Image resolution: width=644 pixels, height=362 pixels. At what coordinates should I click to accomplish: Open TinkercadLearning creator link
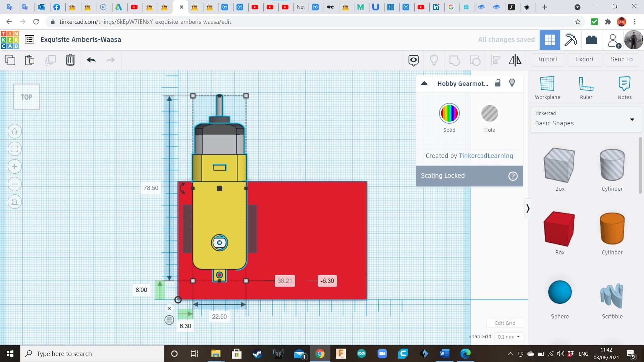(486, 156)
